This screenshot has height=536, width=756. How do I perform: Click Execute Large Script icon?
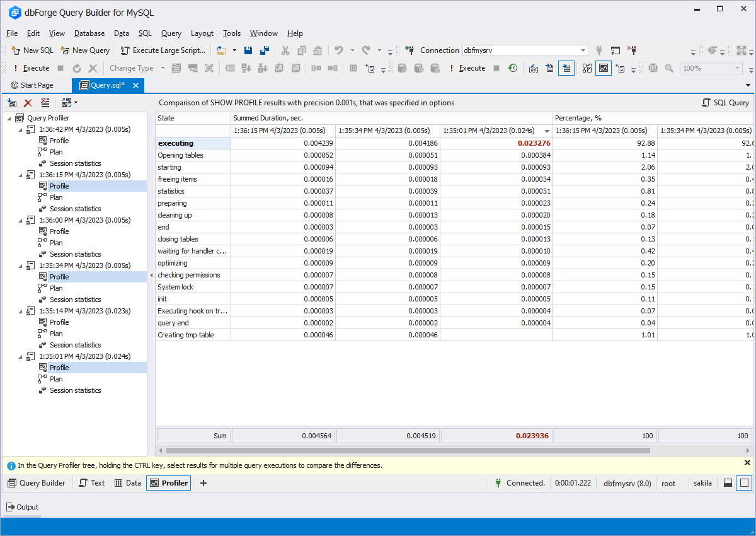[x=125, y=50]
